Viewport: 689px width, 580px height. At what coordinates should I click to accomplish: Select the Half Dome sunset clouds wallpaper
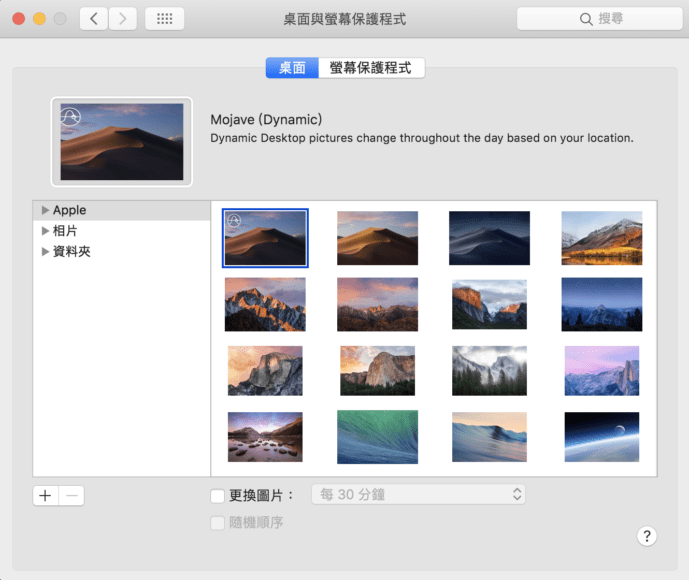coord(265,370)
